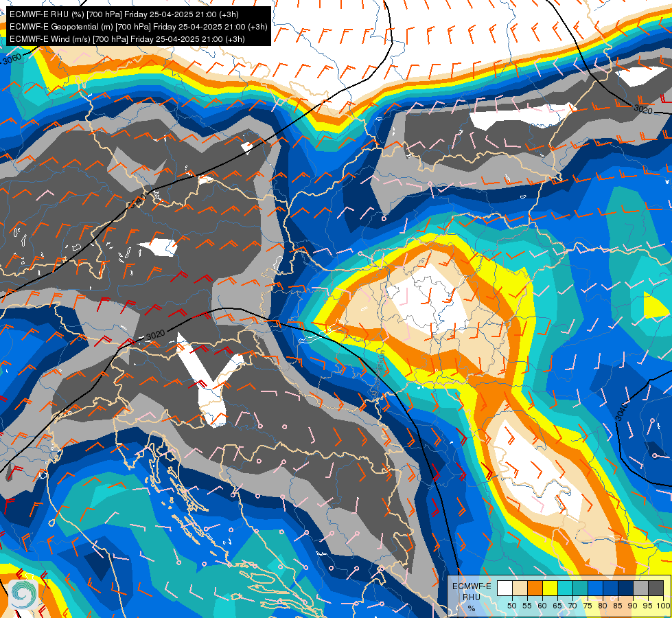Click the RHU label in the legend
This screenshot has width=672, height=618.
[x=472, y=597]
